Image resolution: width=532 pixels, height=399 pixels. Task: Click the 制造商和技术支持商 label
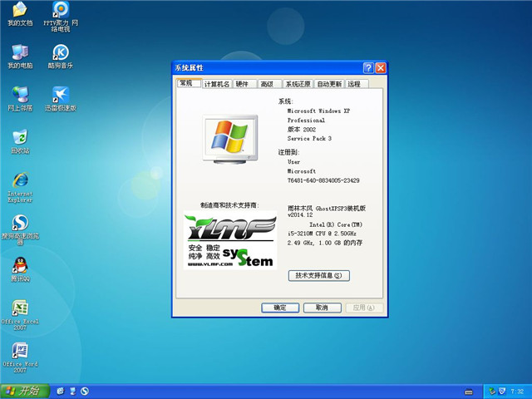(229, 205)
